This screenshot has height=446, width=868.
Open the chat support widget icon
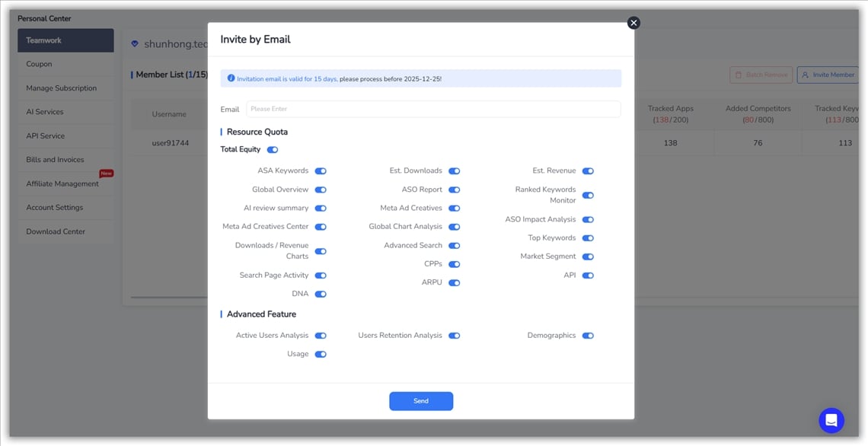[831, 420]
